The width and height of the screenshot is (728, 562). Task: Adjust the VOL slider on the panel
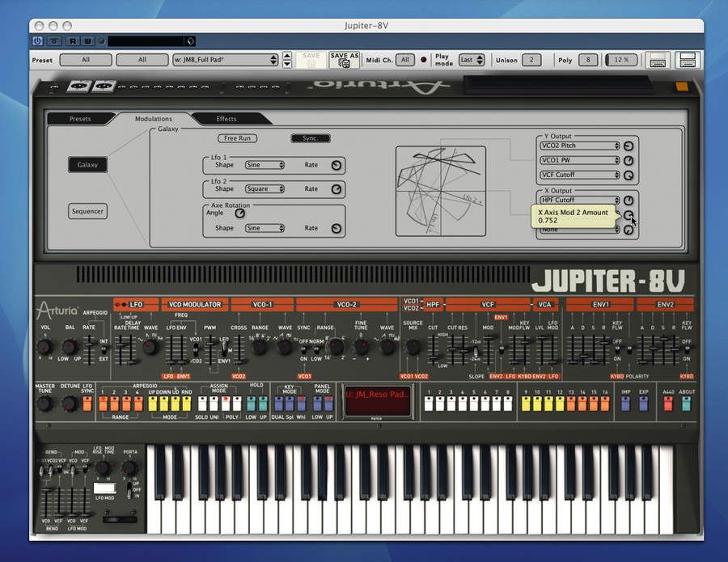(44, 346)
